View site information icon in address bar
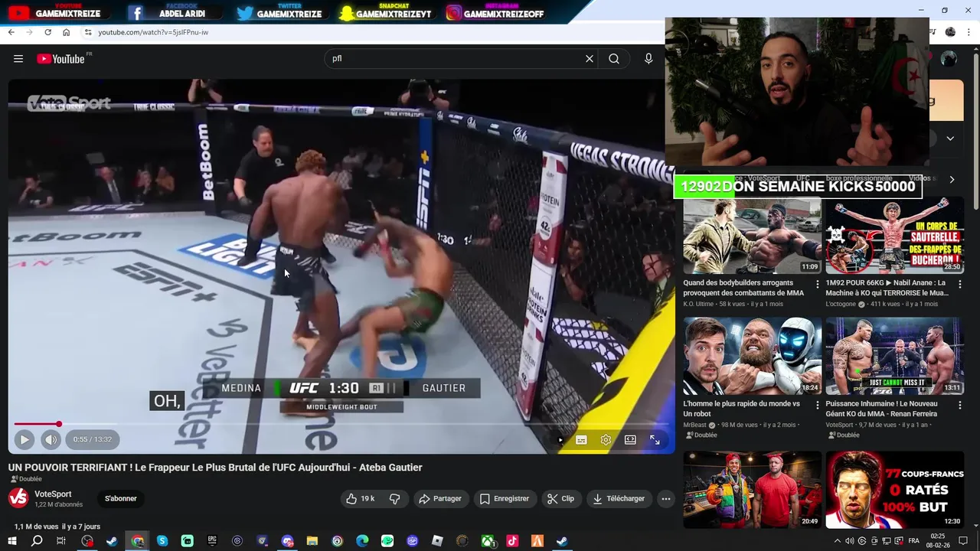The image size is (980, 551). [88, 32]
